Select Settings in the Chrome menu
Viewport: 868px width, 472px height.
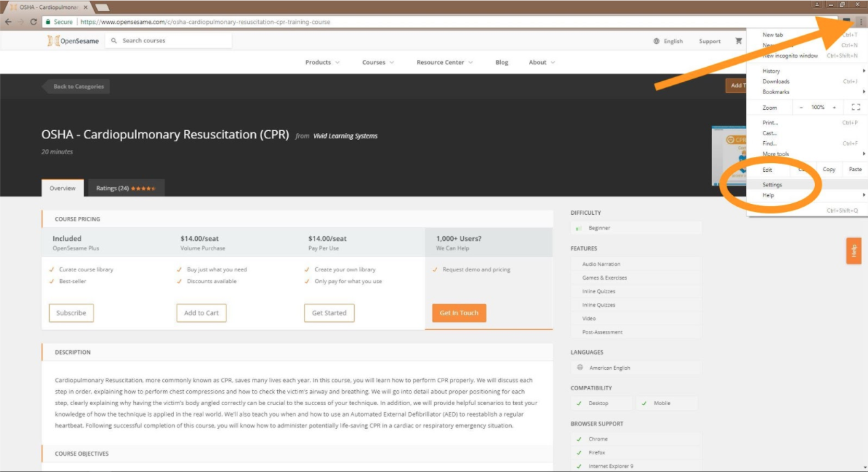click(772, 185)
